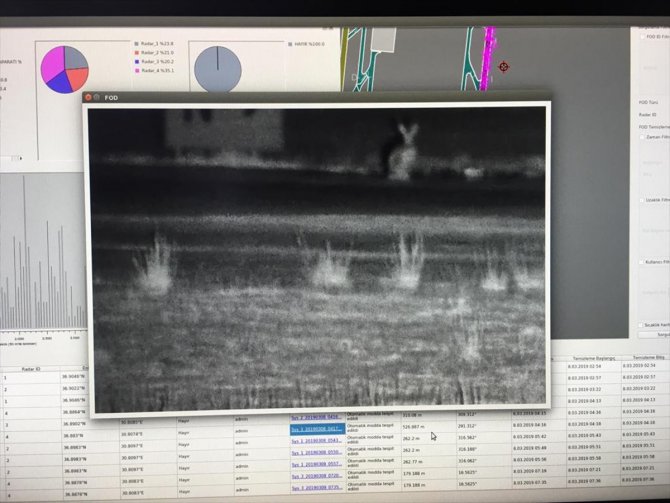Close the FOD thermal image window
670x503 pixels.
pos(88,97)
